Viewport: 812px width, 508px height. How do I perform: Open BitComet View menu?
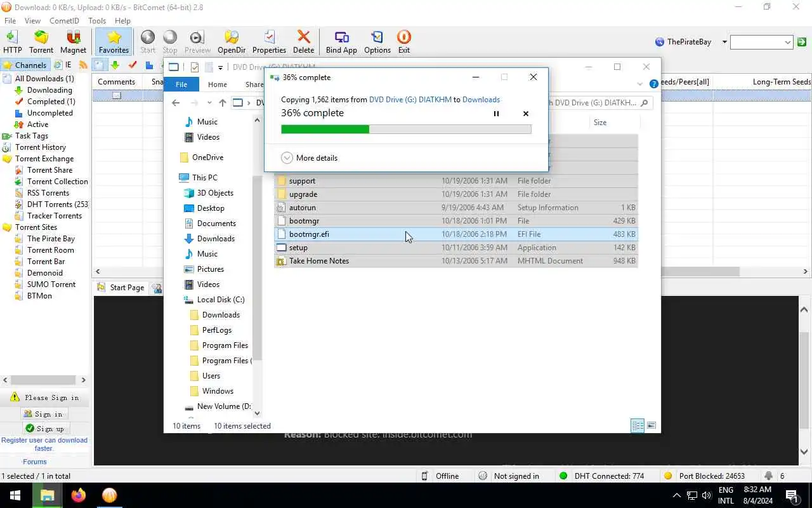(32, 21)
